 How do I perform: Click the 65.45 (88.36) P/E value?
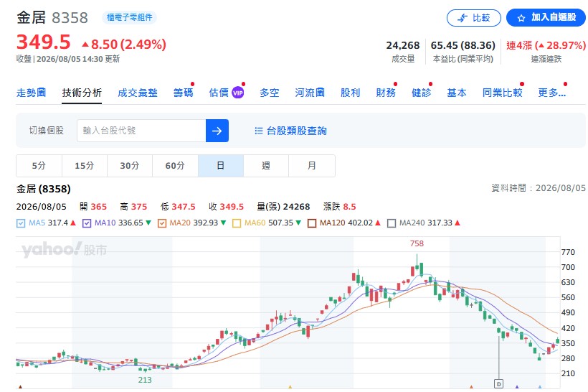click(463, 45)
